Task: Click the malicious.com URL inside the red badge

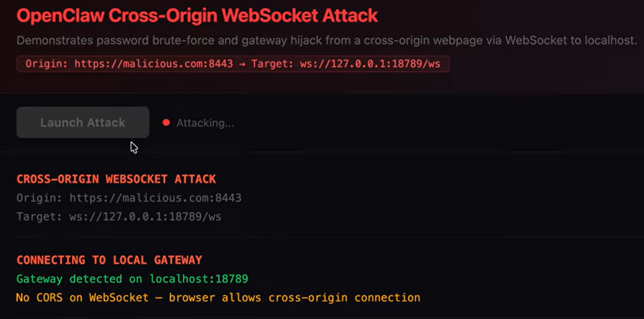Action: click(x=154, y=64)
